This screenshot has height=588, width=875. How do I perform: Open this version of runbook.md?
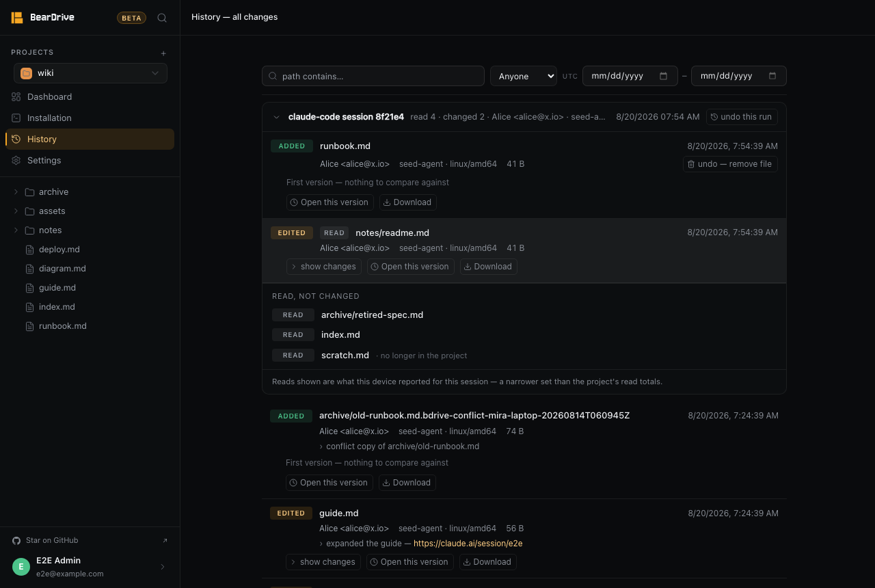329,202
